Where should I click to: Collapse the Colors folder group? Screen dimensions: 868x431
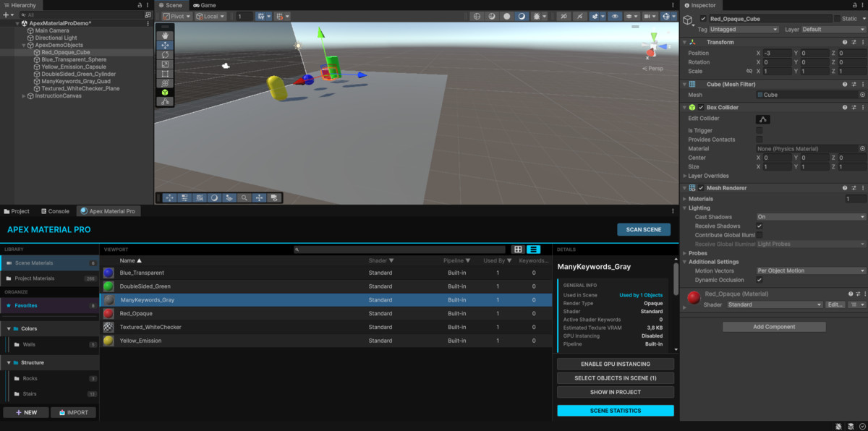pos(9,328)
